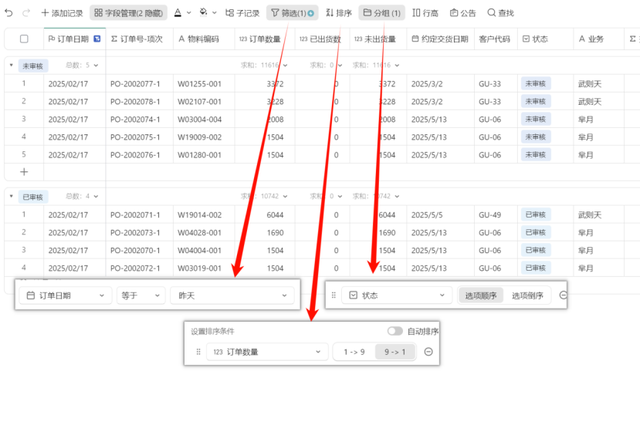The height and width of the screenshot is (422, 640).
Task: Select the 物料编码 column header
Action: [x=204, y=39]
